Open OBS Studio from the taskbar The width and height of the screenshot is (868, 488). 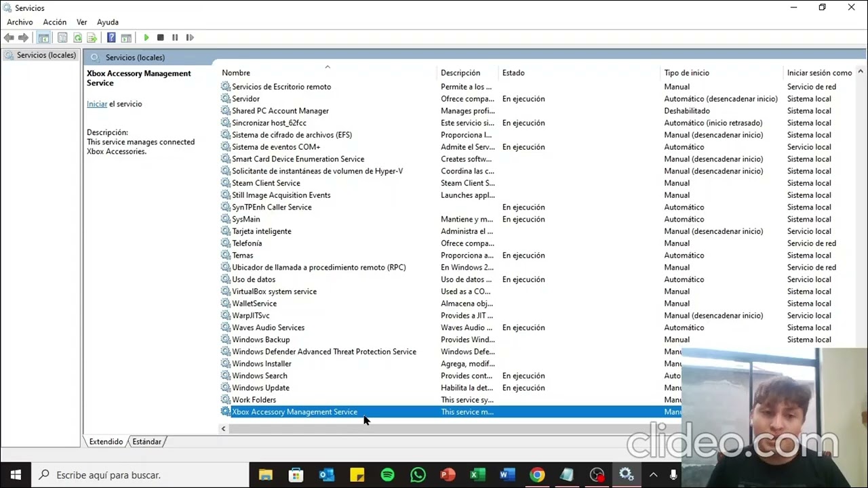(x=597, y=475)
